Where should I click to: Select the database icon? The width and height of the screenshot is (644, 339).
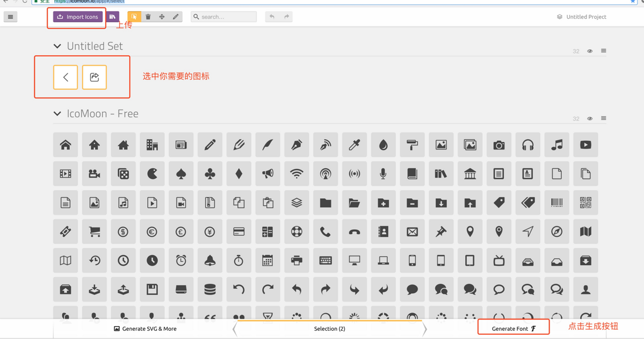210,289
